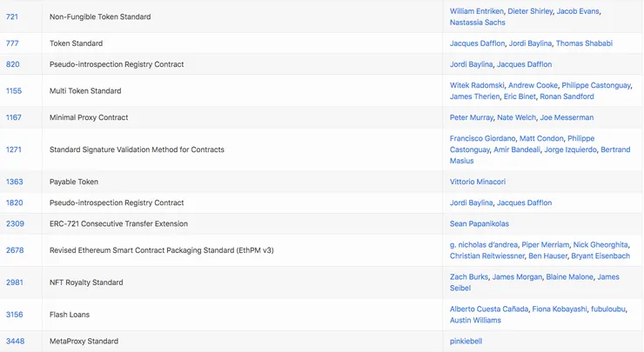Open EIP 3448 MetaProxy link

click(15, 341)
